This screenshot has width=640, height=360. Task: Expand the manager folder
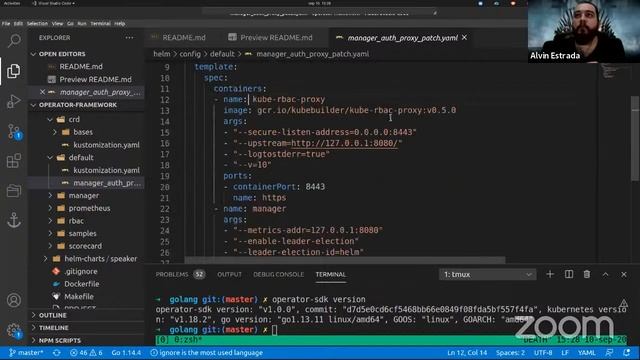pos(50,196)
